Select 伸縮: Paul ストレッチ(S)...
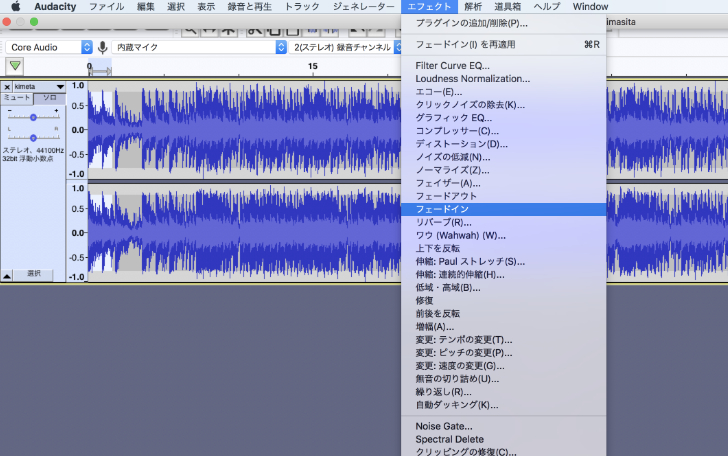The width and height of the screenshot is (728, 456). pyautogui.click(x=504, y=261)
